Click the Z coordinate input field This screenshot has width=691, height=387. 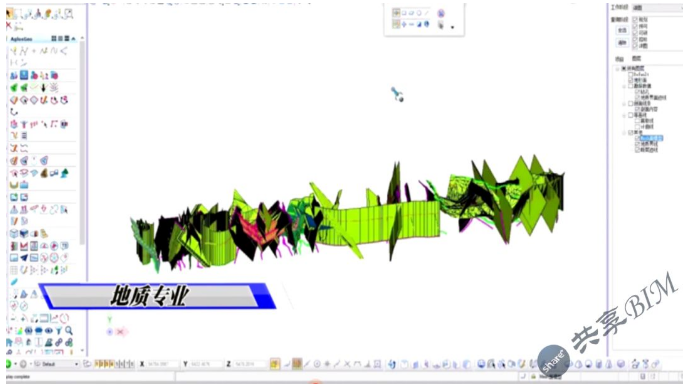pos(249,364)
